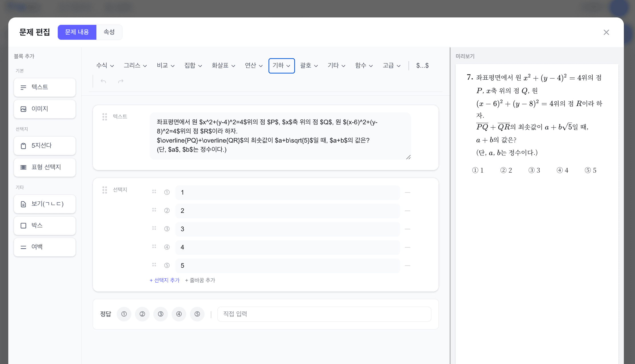Add a 텍스트 block
The height and width of the screenshot is (364, 635).
[x=45, y=87]
